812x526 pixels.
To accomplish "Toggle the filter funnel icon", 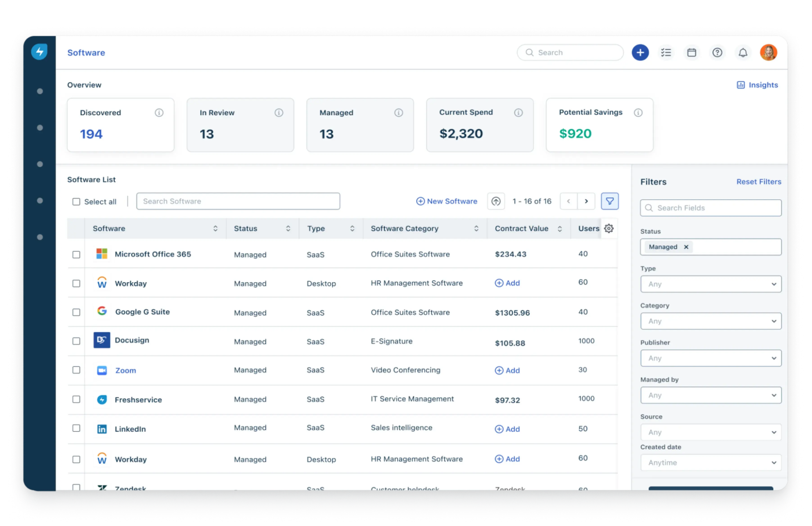I will click(x=610, y=201).
